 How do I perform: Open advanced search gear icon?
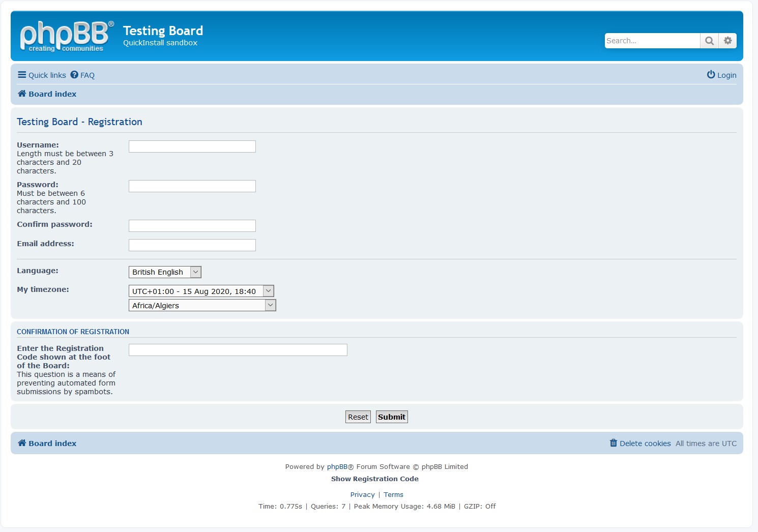pyautogui.click(x=727, y=41)
